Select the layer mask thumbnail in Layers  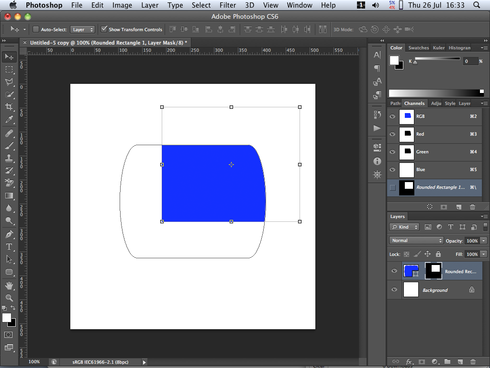(433, 271)
